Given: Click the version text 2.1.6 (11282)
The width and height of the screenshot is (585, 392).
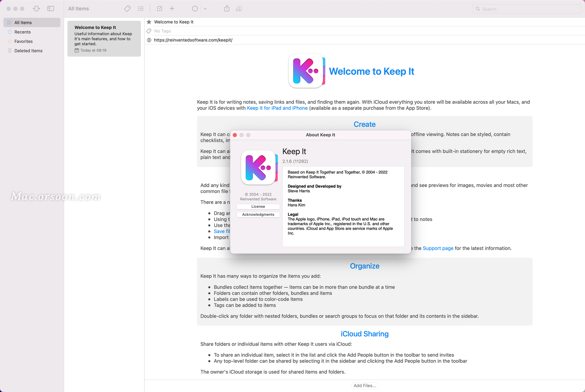Looking at the screenshot, I should point(295,161).
